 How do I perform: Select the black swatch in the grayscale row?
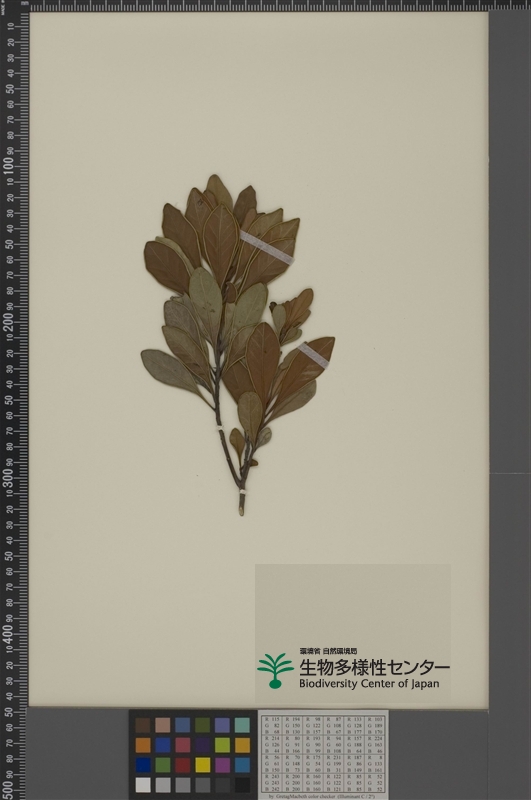(242, 784)
